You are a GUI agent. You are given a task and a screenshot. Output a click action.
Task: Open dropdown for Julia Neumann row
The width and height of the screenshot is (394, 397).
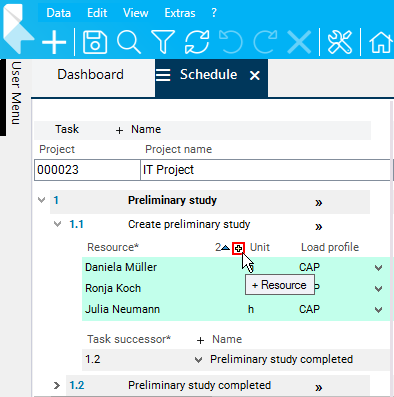378,310
